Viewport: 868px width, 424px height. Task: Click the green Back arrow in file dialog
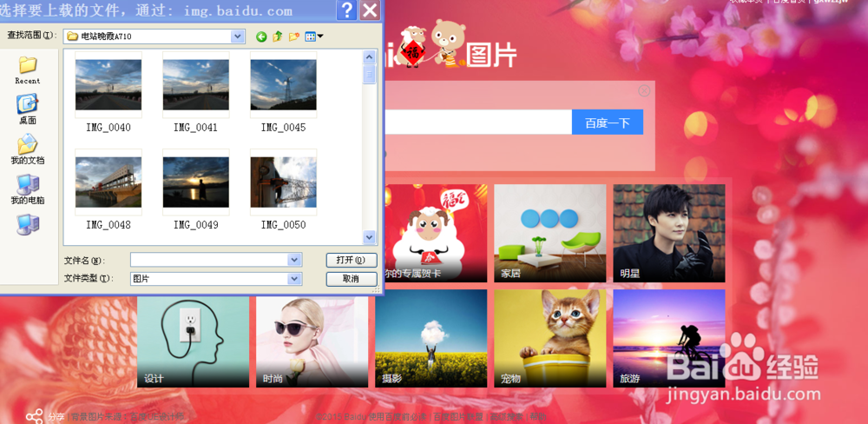261,36
